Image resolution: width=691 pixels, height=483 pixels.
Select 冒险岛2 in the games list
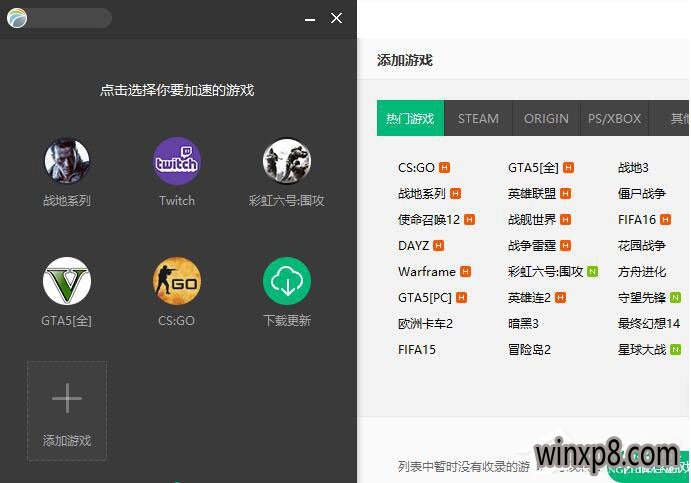tap(529, 349)
